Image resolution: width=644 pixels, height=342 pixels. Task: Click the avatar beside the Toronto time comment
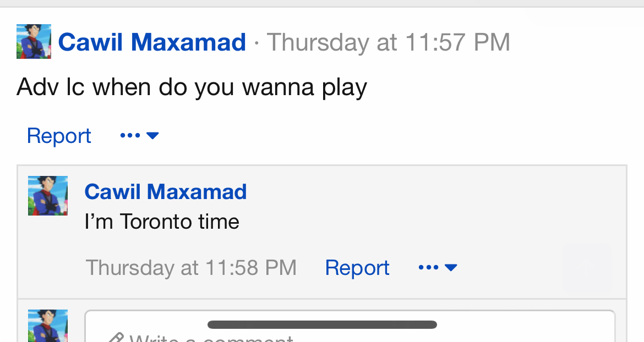[48, 195]
